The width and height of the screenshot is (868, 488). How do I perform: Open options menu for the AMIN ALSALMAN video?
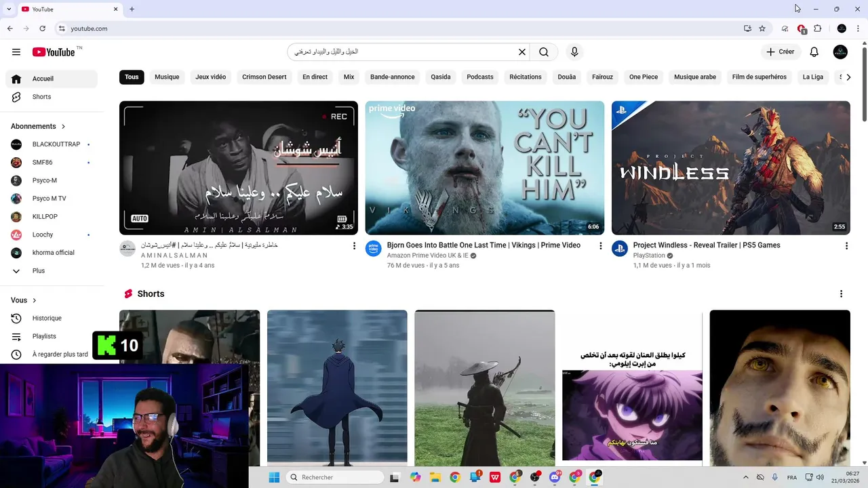354,246
